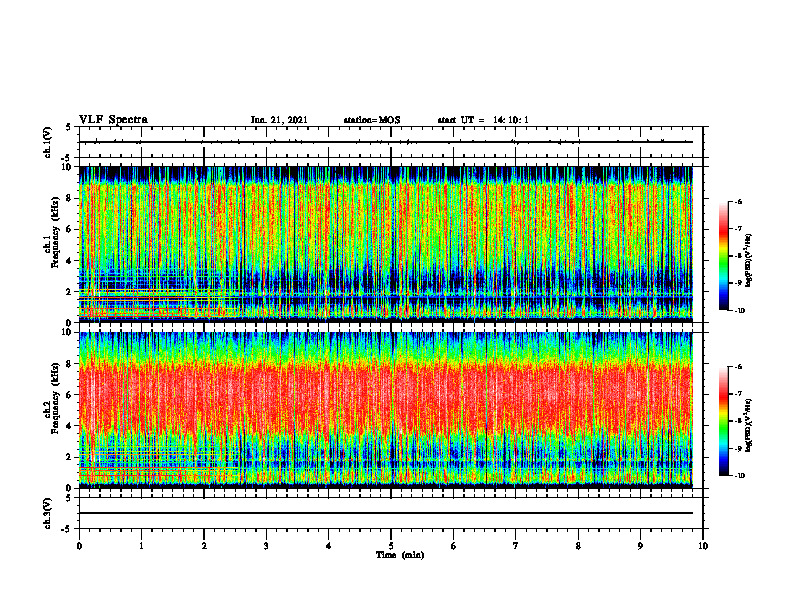Click the "-8" tick on ch.1 colorbar
Screen dimensions: 792x612
tap(738, 256)
